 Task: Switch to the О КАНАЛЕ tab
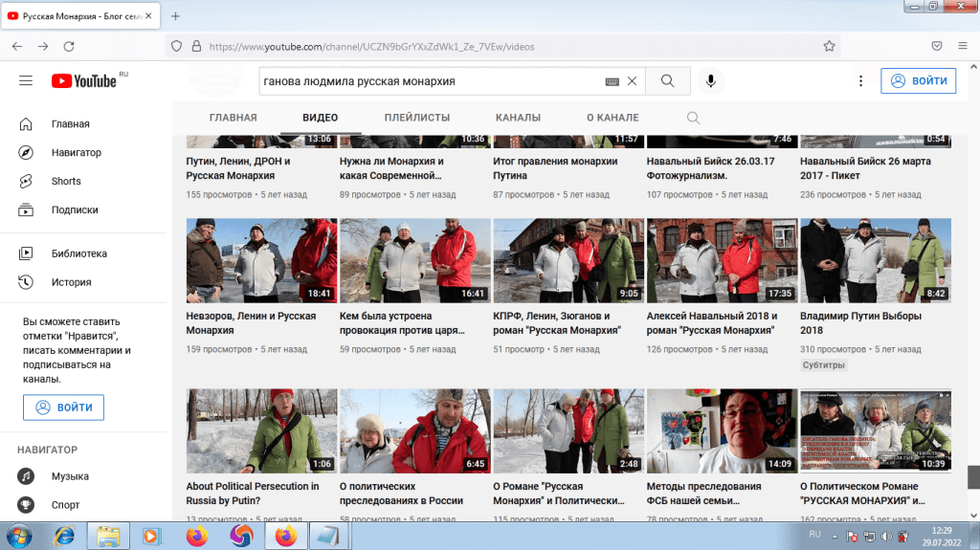coord(612,118)
